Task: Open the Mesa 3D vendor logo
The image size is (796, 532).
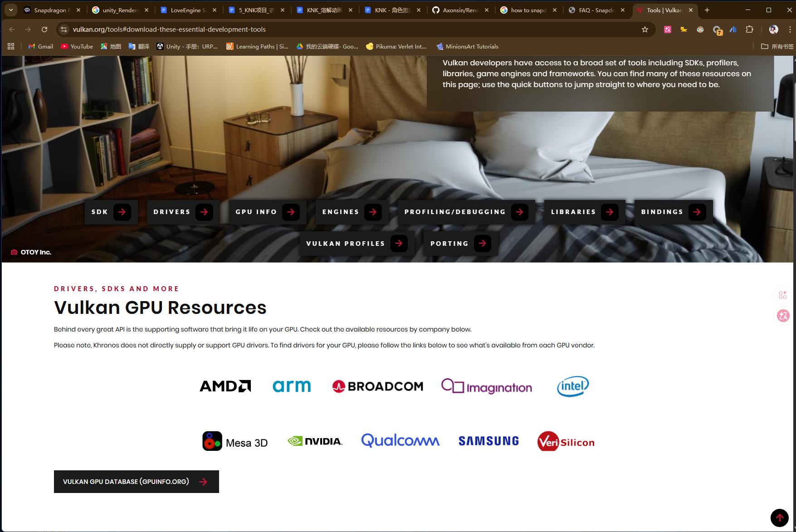Action: (x=235, y=441)
